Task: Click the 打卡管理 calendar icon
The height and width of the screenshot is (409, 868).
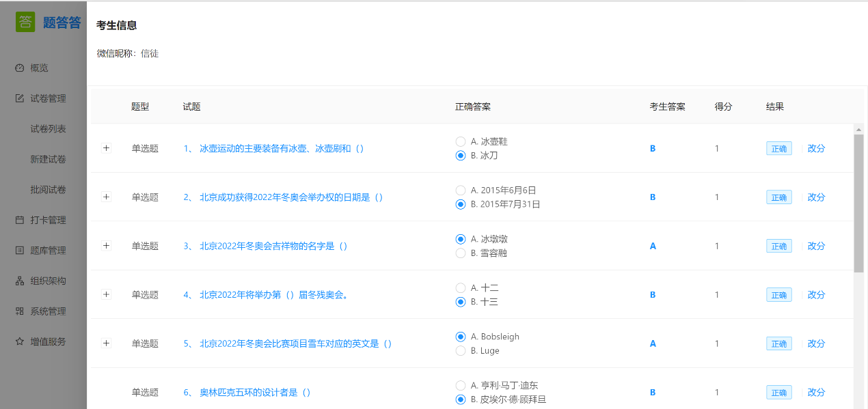Action: pos(20,220)
